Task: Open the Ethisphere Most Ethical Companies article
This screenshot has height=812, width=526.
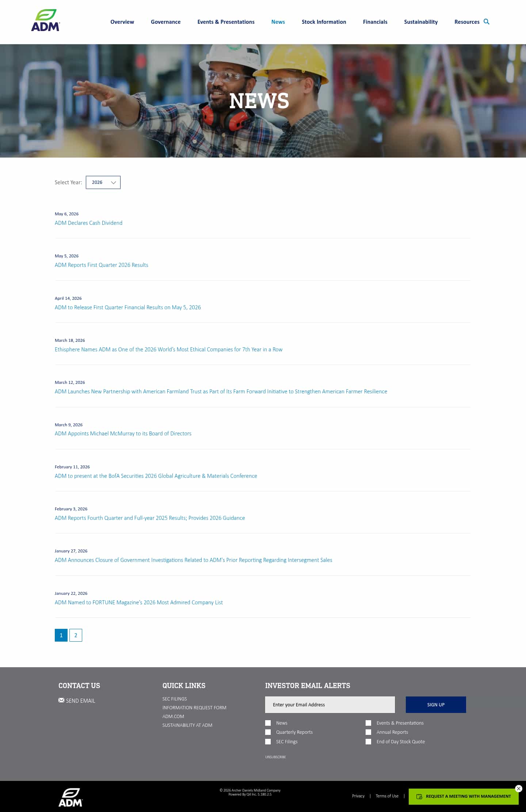Action: (x=169, y=350)
